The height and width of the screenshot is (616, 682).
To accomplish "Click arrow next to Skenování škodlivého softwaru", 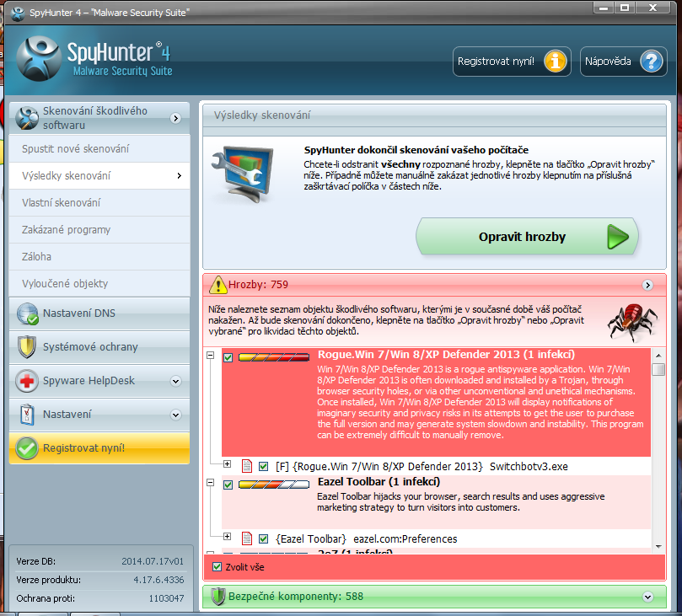I will point(175,118).
